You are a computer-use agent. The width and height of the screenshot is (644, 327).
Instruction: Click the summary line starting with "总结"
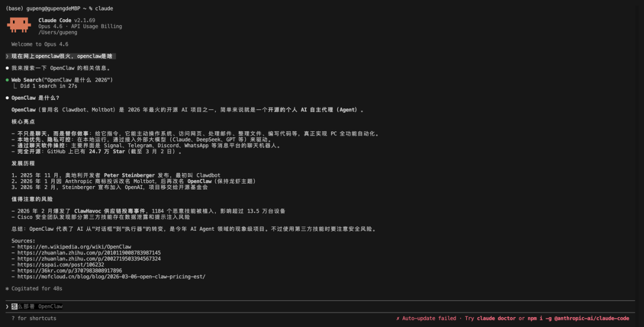(194, 229)
